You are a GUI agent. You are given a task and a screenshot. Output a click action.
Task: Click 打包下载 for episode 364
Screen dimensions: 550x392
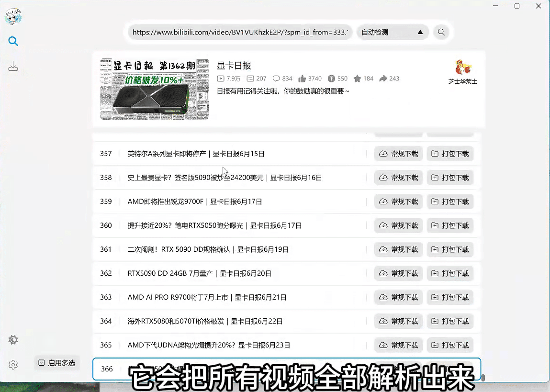(x=450, y=321)
